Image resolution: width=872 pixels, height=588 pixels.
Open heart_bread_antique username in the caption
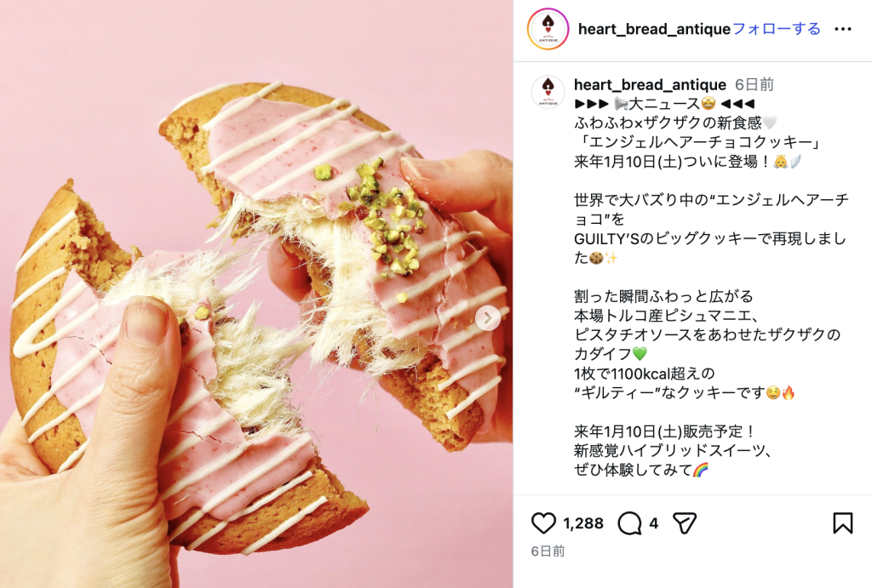[x=650, y=84]
